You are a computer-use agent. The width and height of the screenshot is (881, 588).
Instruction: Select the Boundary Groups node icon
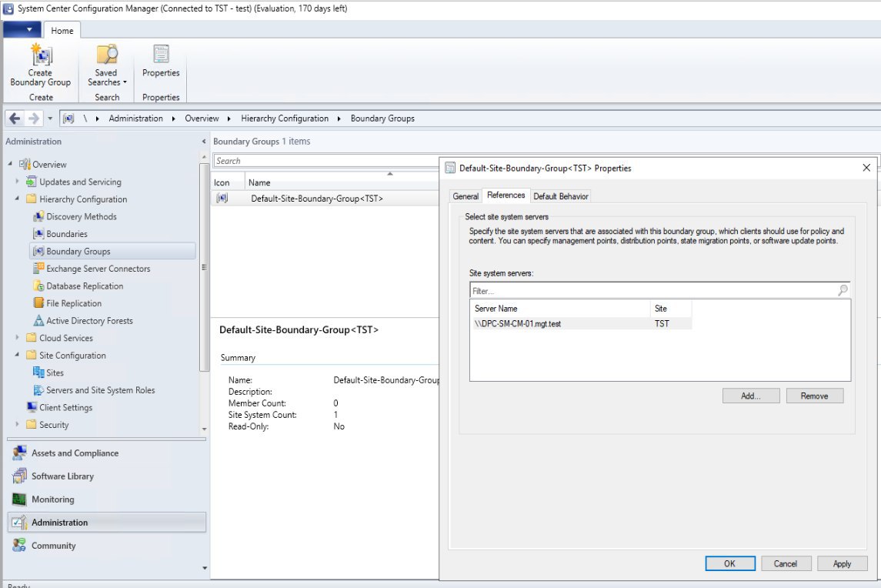pyautogui.click(x=38, y=251)
